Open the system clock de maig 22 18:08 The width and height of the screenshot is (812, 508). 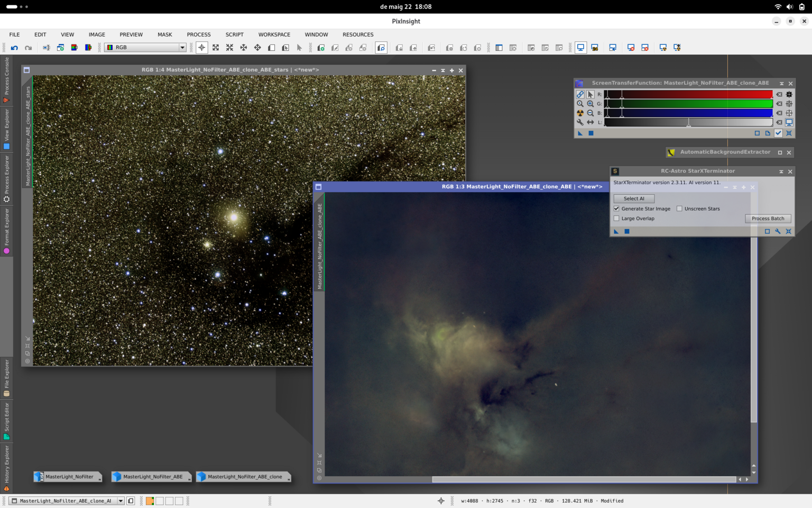tap(406, 7)
